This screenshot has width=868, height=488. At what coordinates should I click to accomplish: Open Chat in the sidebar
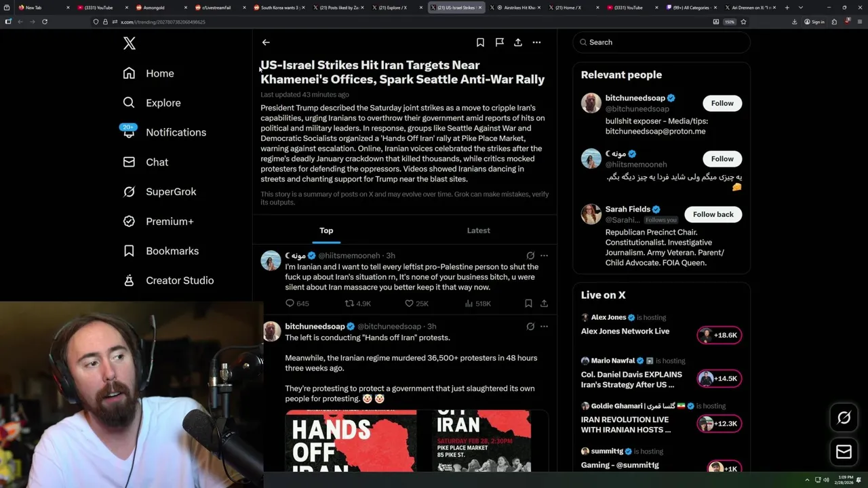pos(145,162)
